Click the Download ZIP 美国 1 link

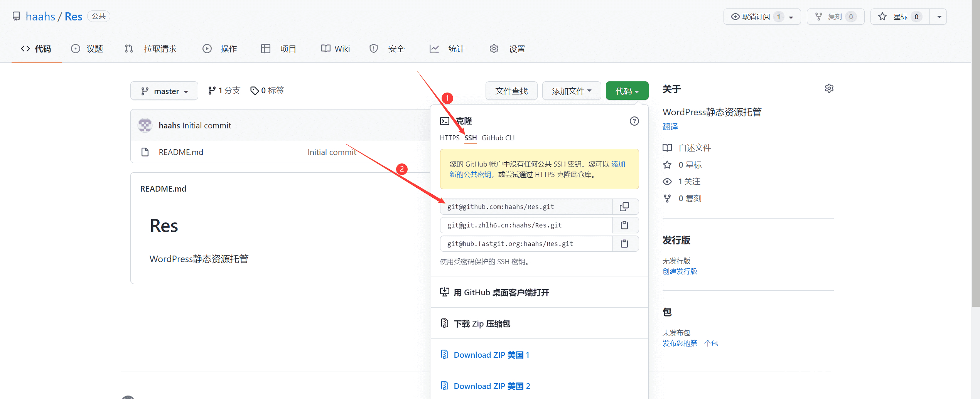(491, 355)
